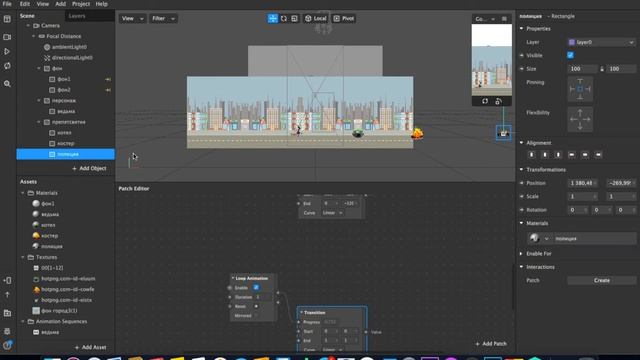Click the Add Object button
Image resolution: width=640 pixels, height=360 pixels.
pos(89,168)
